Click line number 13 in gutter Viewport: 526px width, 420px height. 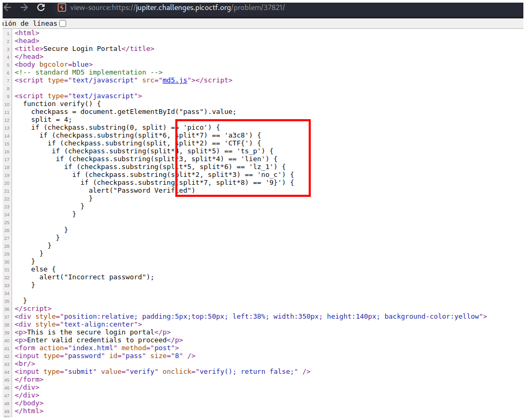7,128
